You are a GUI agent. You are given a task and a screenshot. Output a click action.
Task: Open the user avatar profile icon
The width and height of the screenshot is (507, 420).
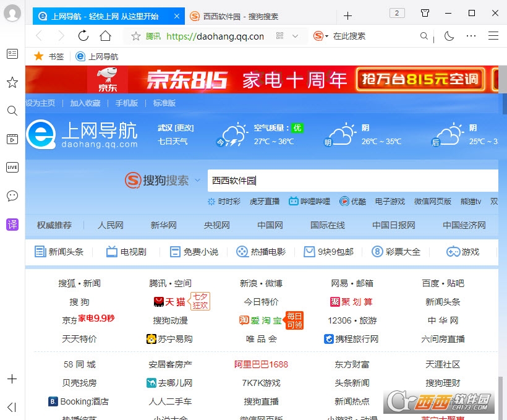pyautogui.click(x=12, y=13)
